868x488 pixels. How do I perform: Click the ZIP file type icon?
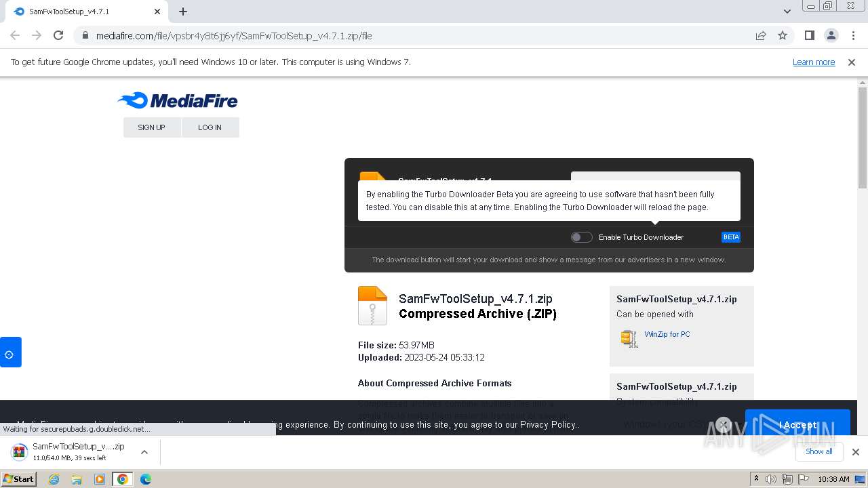(x=372, y=306)
